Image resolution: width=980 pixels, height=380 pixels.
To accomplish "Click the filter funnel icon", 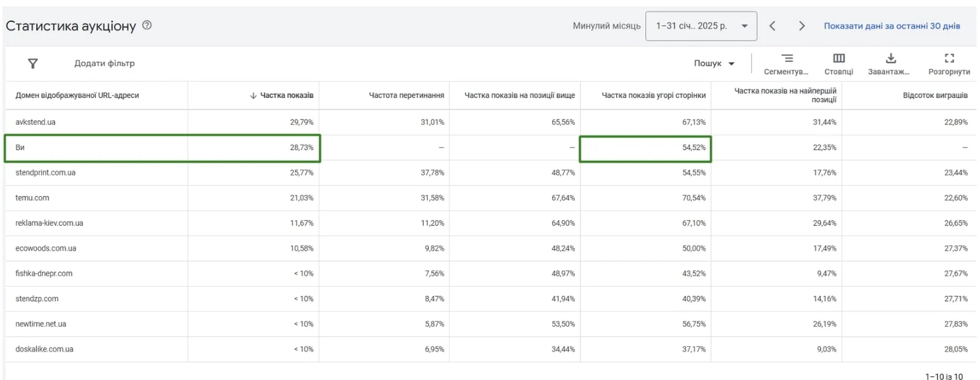I will tap(33, 63).
